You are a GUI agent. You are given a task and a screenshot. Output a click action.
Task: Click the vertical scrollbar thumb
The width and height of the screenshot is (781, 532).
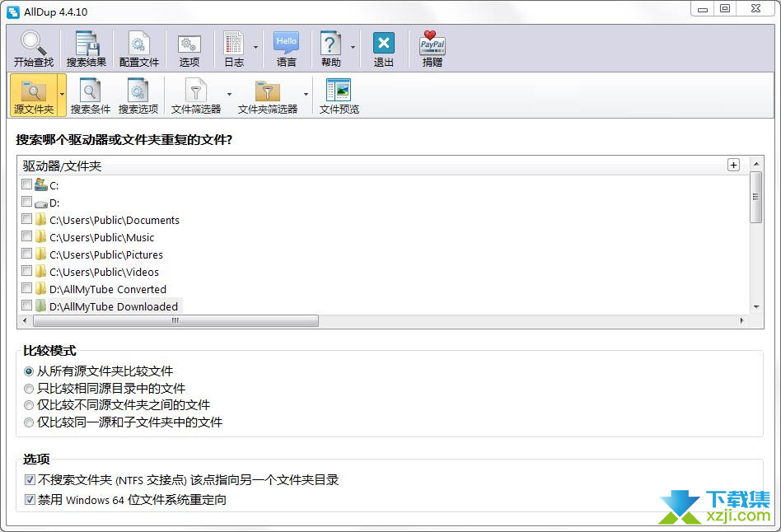point(755,197)
